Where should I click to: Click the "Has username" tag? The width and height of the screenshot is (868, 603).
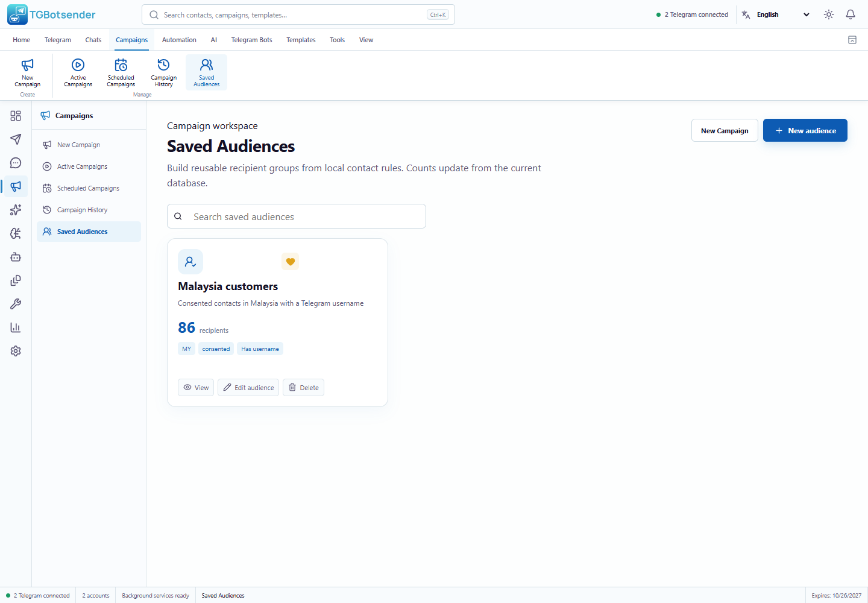[x=260, y=349]
